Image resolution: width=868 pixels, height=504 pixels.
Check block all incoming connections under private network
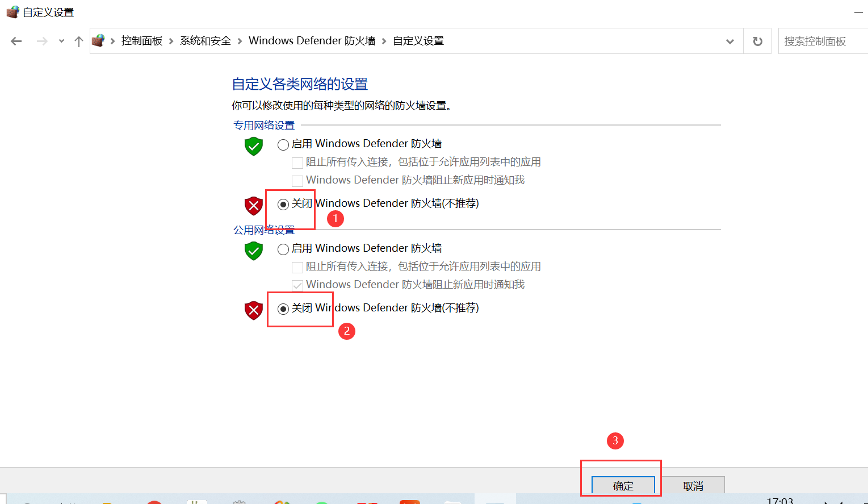coord(297,163)
